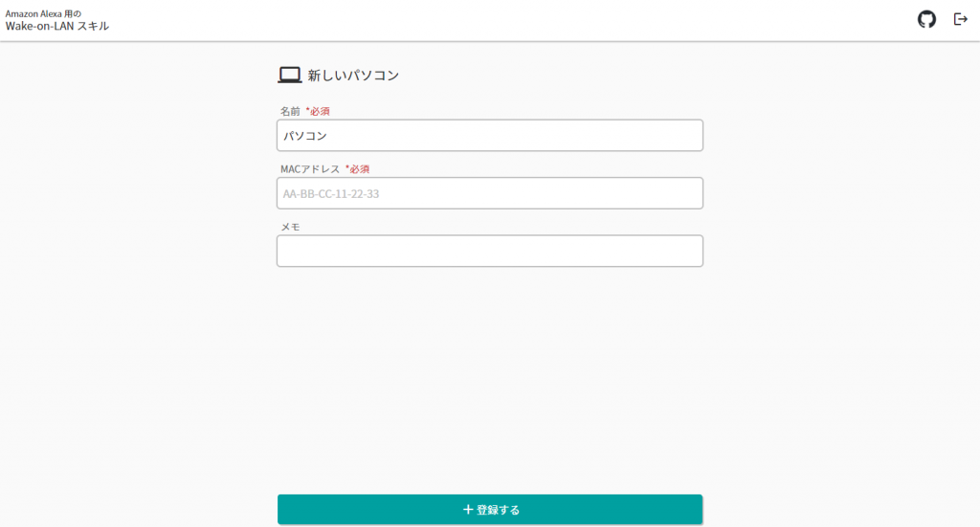Click the empty area below メモ field
Viewport: 980px width, 527px height.
[x=490, y=375]
